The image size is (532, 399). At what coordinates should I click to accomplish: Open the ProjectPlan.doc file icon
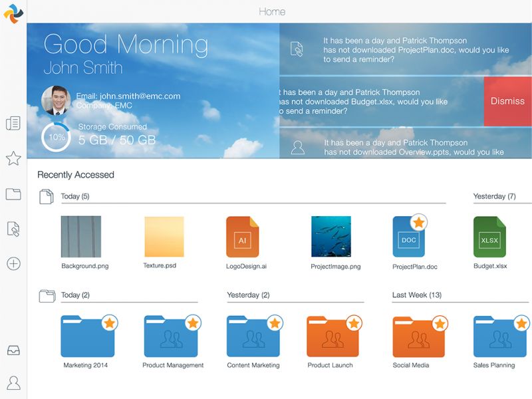click(408, 237)
